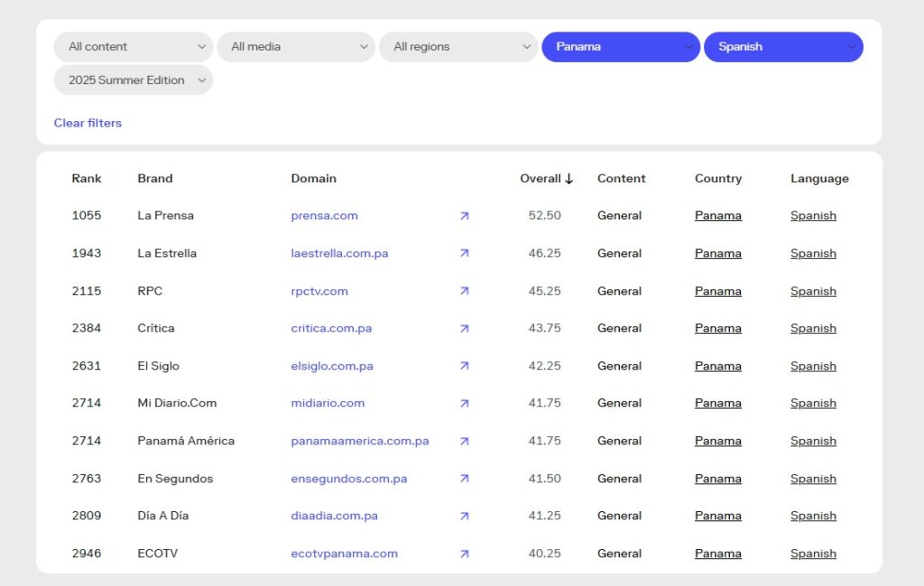Select the Panamá América brand name
The image size is (924, 586).
[186, 441]
